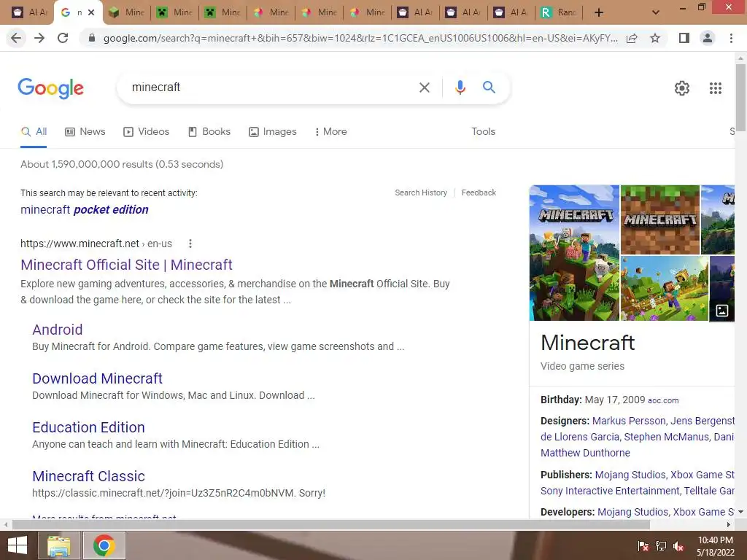Open Minecraft Classic sitelink
Viewport: 747px width, 560px height.
pos(88,476)
